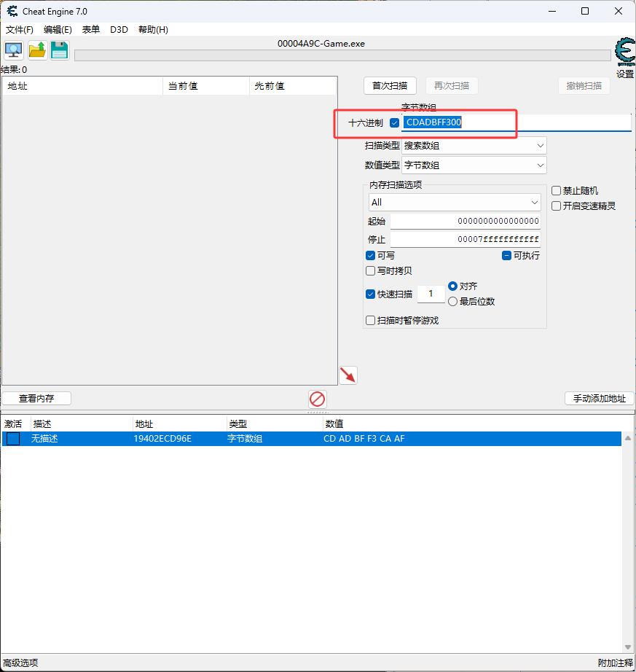Click the 再次扫描 next scan button

[452, 86]
